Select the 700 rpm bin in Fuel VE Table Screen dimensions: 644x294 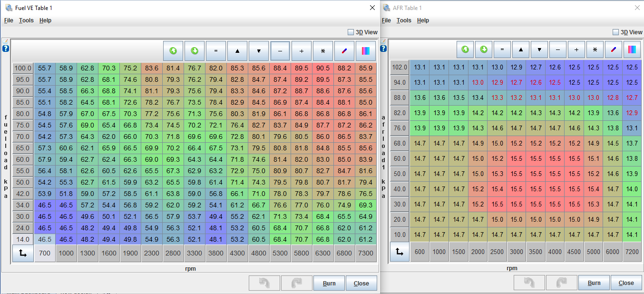44,254
